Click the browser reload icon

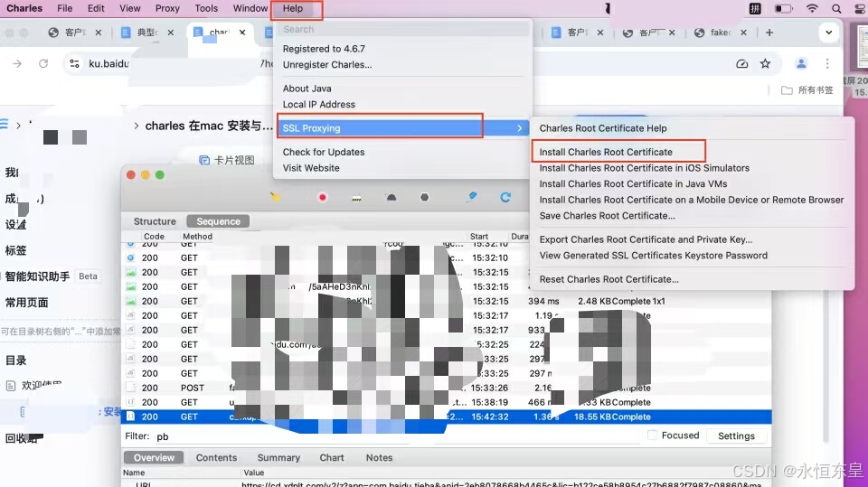point(43,63)
